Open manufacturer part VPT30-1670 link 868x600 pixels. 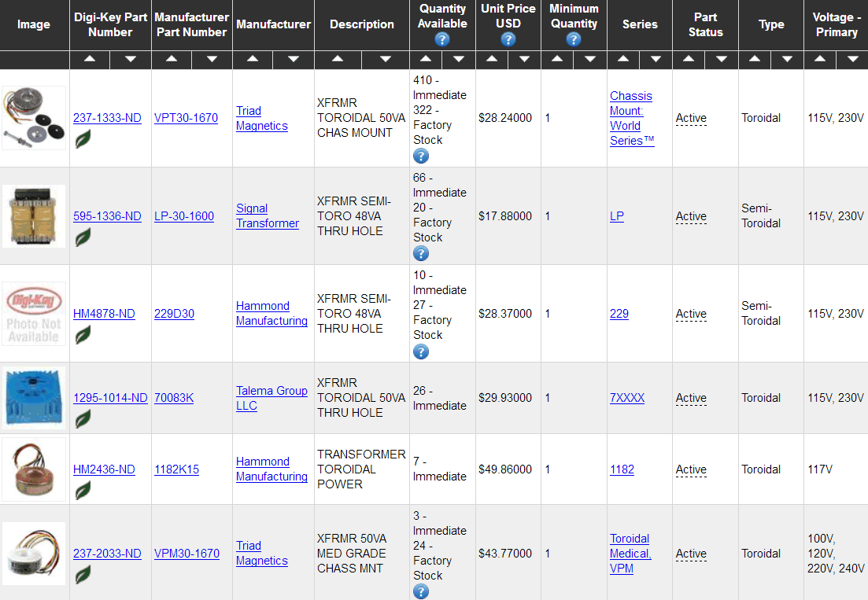(x=186, y=118)
